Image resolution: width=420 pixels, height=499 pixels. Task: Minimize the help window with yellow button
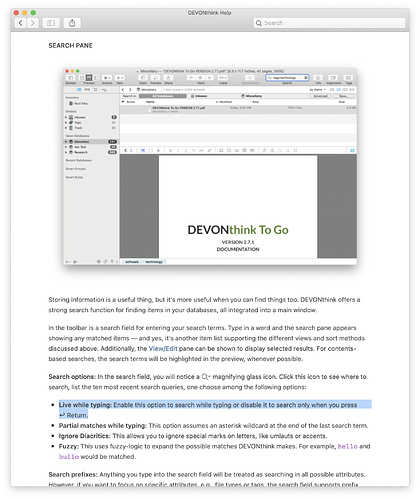tap(25, 13)
